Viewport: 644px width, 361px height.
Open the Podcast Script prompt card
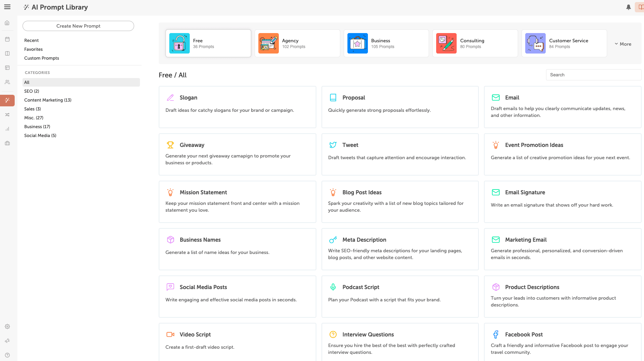(x=400, y=296)
